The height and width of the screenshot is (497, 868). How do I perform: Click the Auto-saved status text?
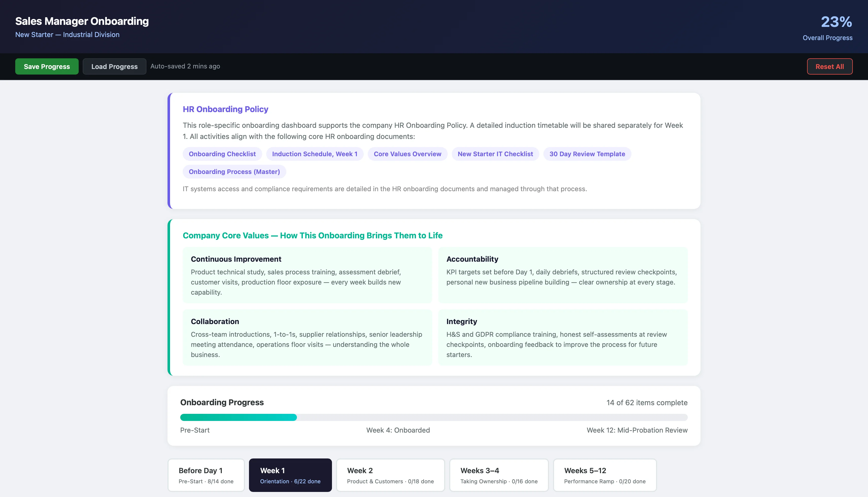(x=185, y=66)
